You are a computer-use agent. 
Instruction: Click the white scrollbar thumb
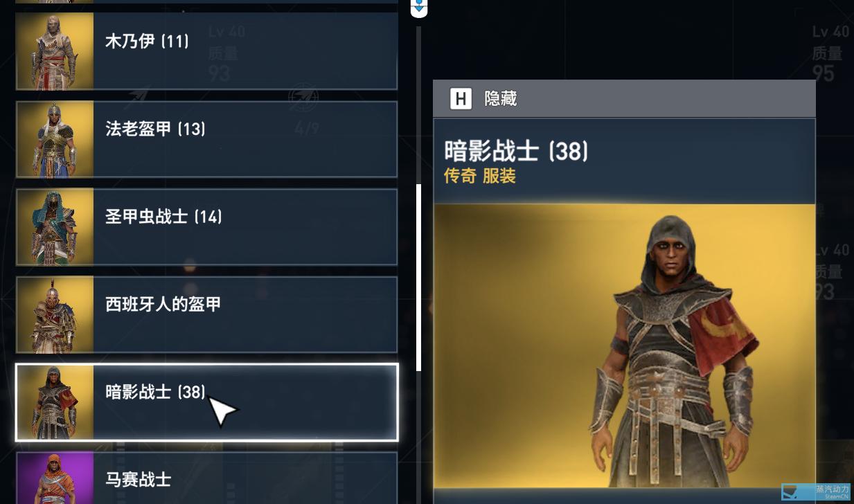coord(418,278)
